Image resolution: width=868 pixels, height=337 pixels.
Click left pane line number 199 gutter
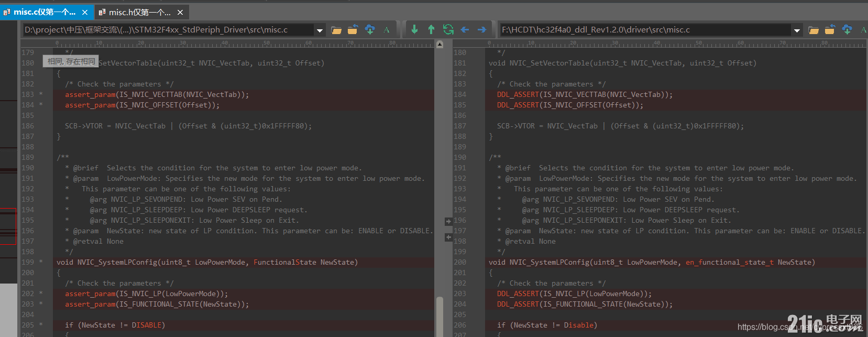click(x=28, y=262)
